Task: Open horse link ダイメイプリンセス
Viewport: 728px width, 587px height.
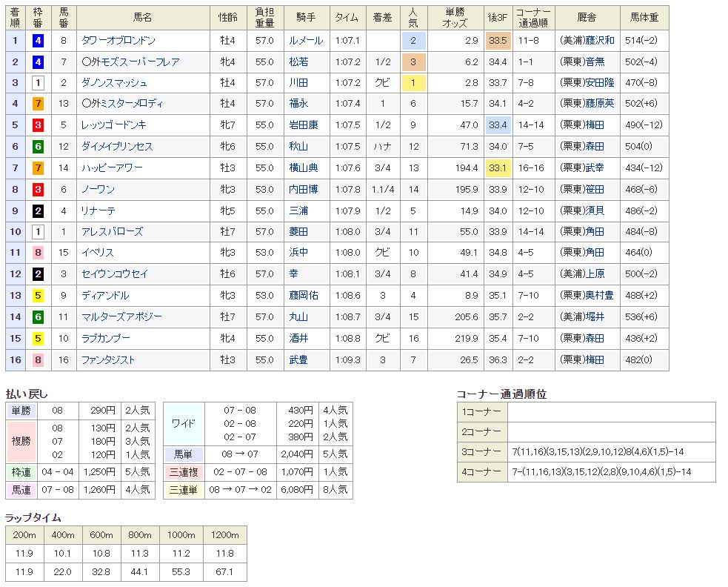Action: [117, 147]
